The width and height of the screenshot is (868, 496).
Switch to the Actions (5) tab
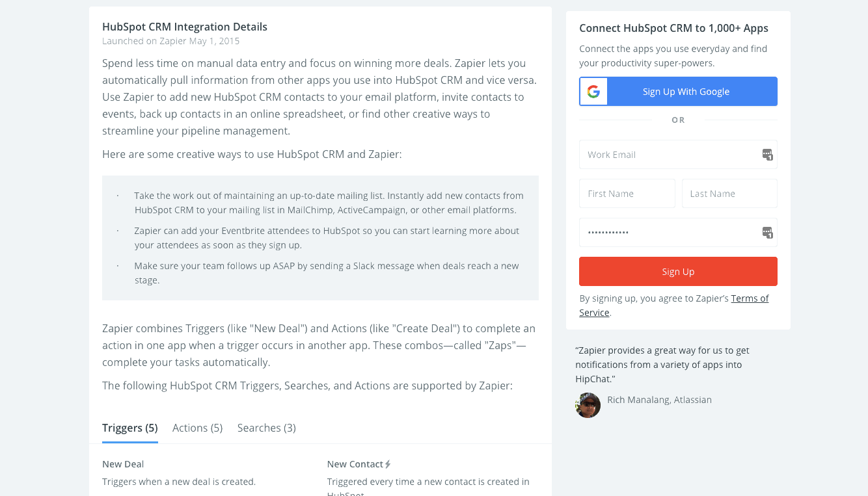(x=198, y=428)
